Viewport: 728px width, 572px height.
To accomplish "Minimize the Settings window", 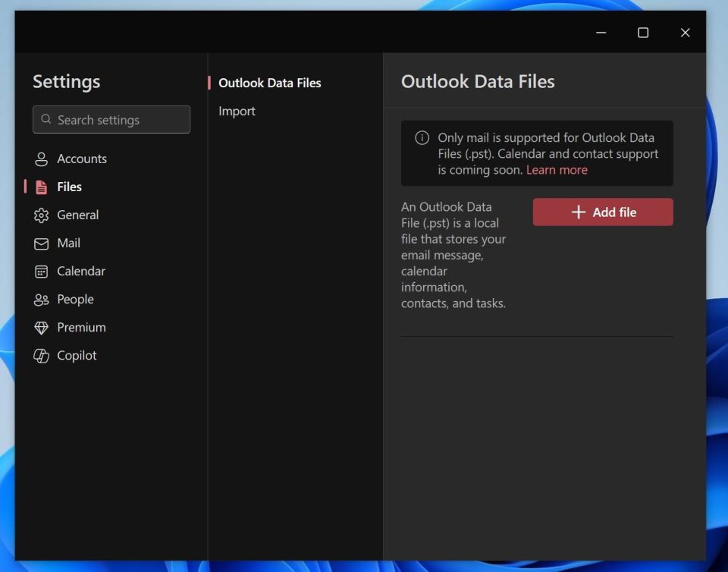I will tap(601, 33).
